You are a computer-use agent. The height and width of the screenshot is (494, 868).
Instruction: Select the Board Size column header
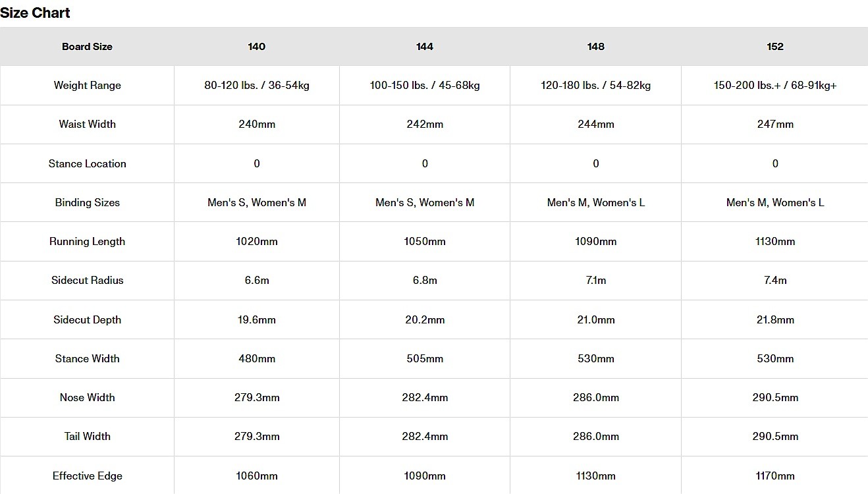click(x=87, y=47)
